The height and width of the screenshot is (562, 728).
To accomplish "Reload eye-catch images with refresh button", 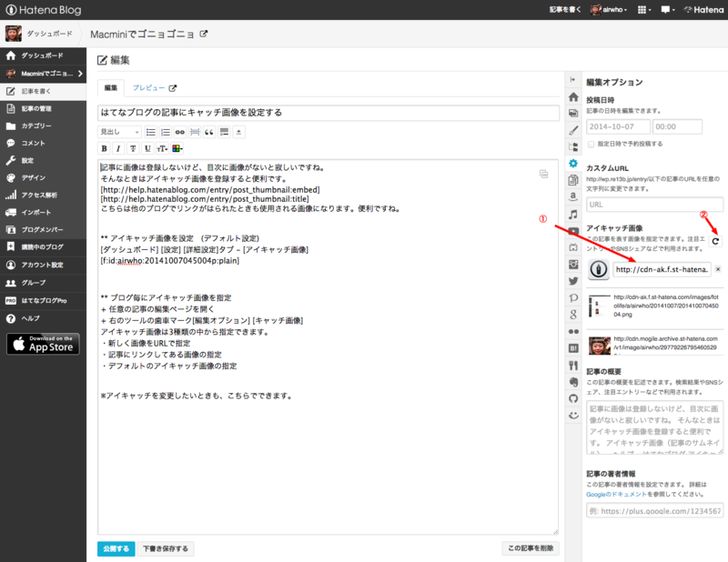I will [x=715, y=241].
